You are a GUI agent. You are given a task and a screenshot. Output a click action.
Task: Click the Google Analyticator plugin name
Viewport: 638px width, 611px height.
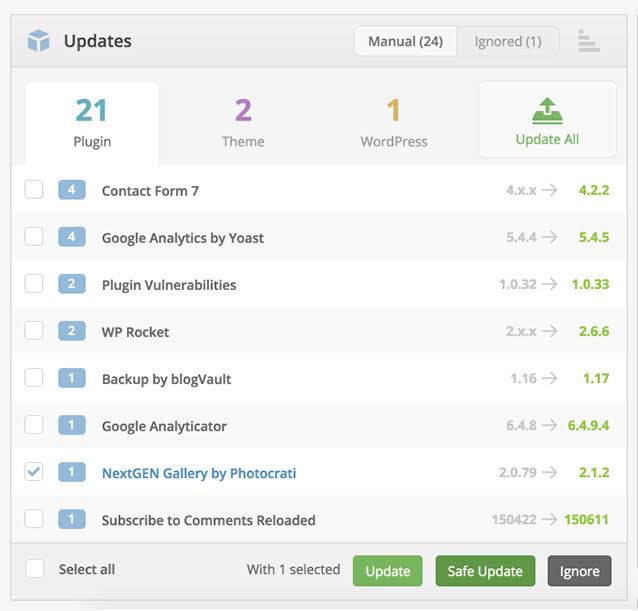[164, 426]
